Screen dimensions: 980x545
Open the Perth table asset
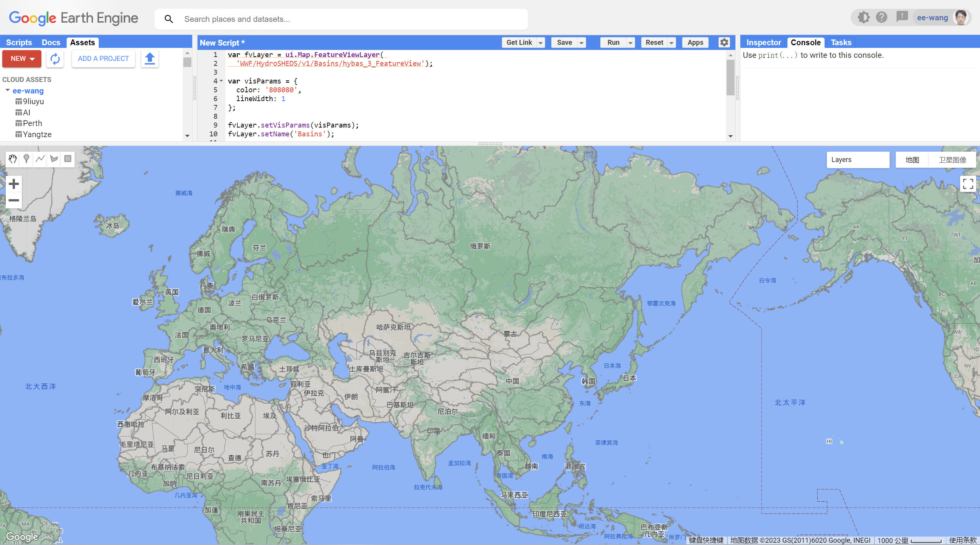pos(29,123)
